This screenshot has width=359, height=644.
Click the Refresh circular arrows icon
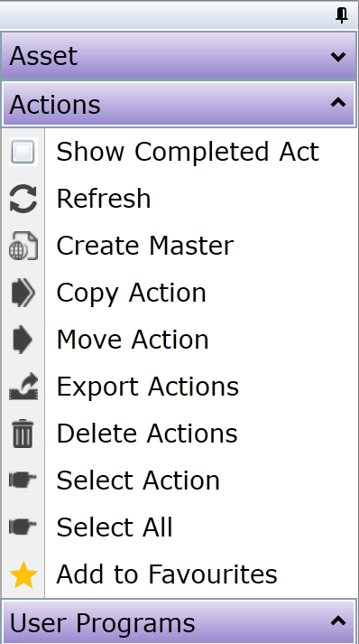[x=23, y=200]
